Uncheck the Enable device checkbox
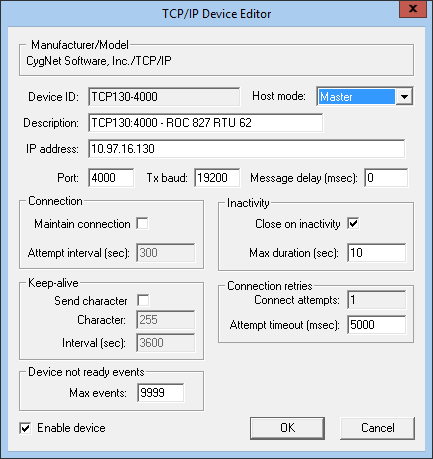Image resolution: width=433 pixels, height=459 pixels. [x=25, y=428]
